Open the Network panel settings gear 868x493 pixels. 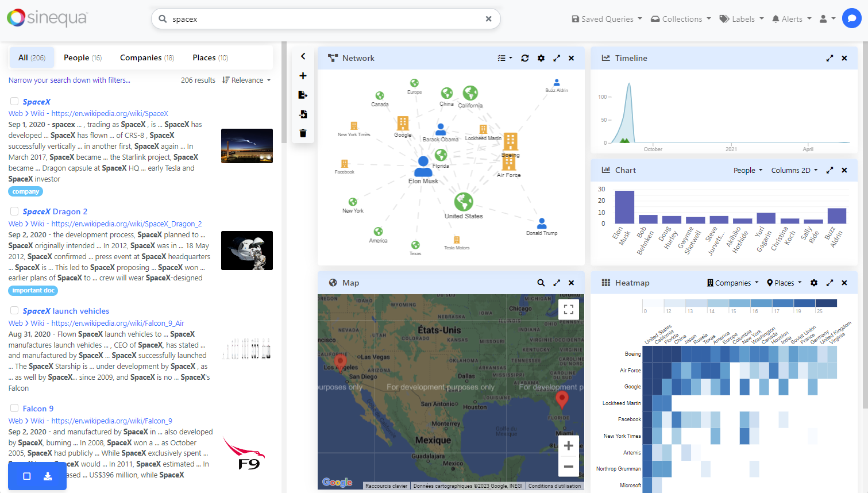pyautogui.click(x=541, y=58)
